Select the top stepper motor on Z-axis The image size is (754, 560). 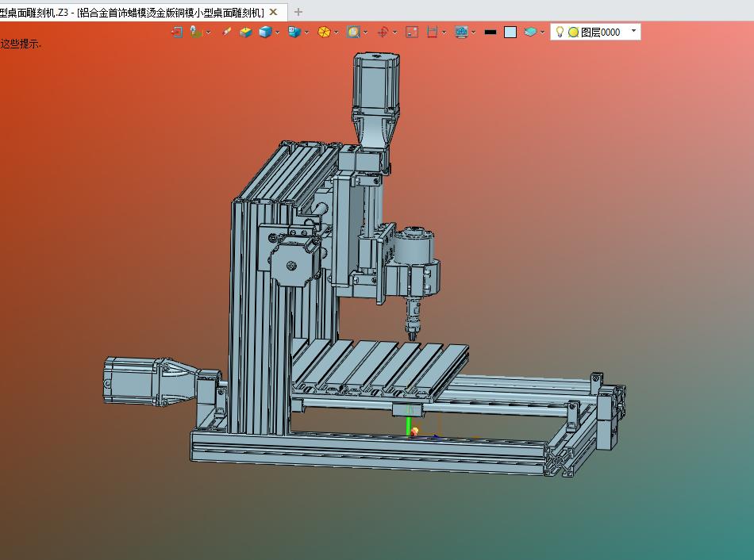pos(376,82)
